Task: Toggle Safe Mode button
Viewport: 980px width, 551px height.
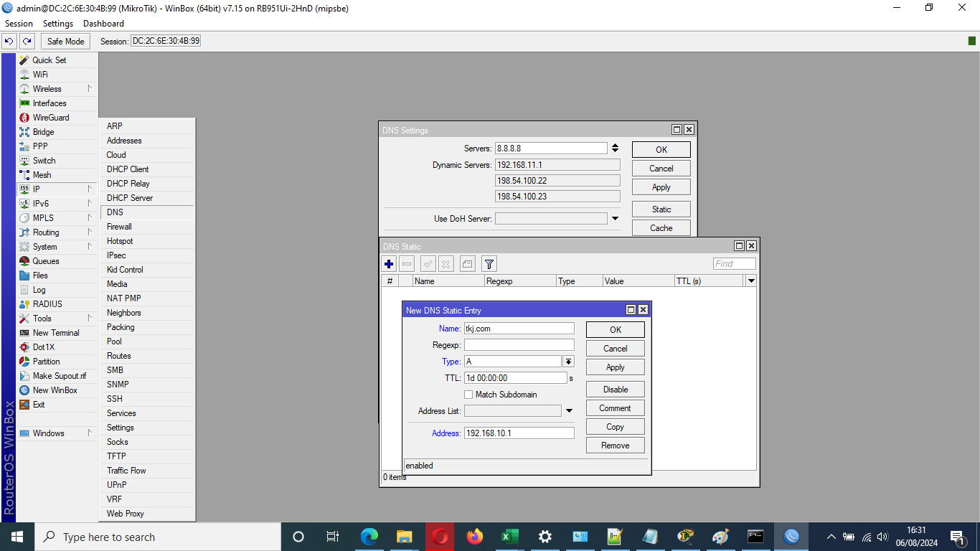Action: pos(66,41)
